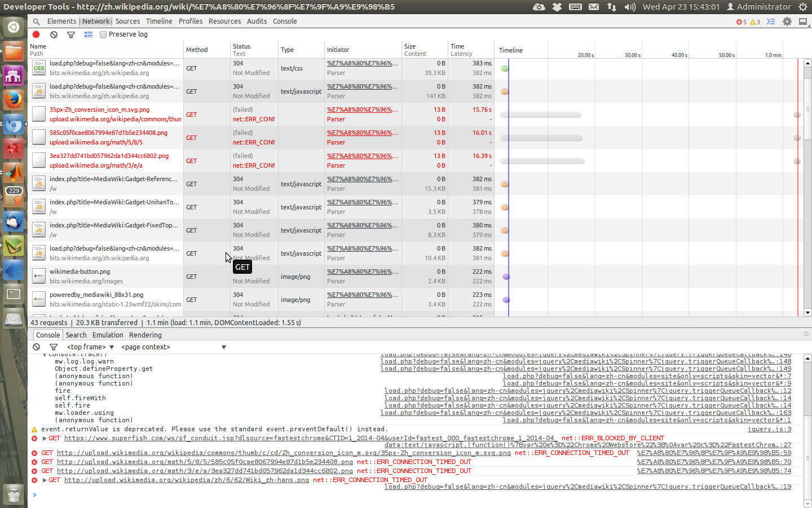Viewport: 812px width, 508px height.
Task: Click the CSS file icon of first request
Action: [x=38, y=68]
